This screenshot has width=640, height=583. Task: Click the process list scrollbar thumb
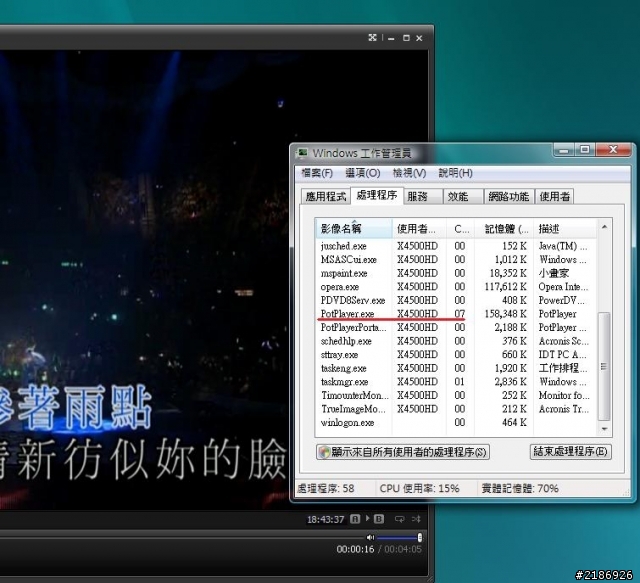pos(604,366)
